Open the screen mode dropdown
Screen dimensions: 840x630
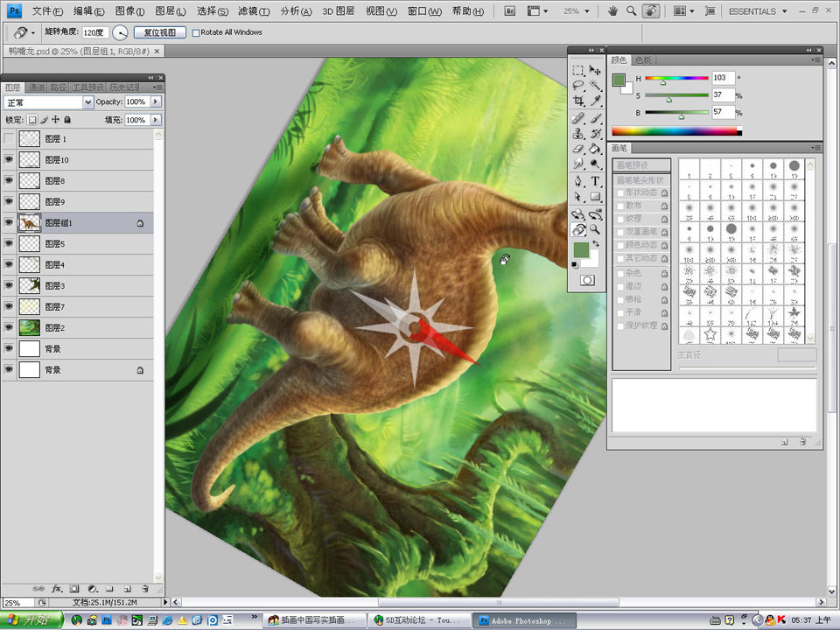click(710, 11)
